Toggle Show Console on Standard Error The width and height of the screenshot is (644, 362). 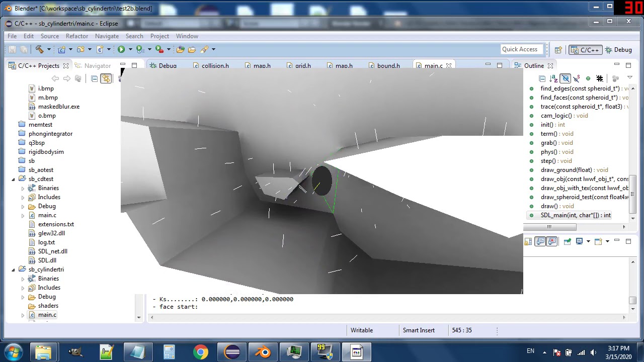[552, 242]
